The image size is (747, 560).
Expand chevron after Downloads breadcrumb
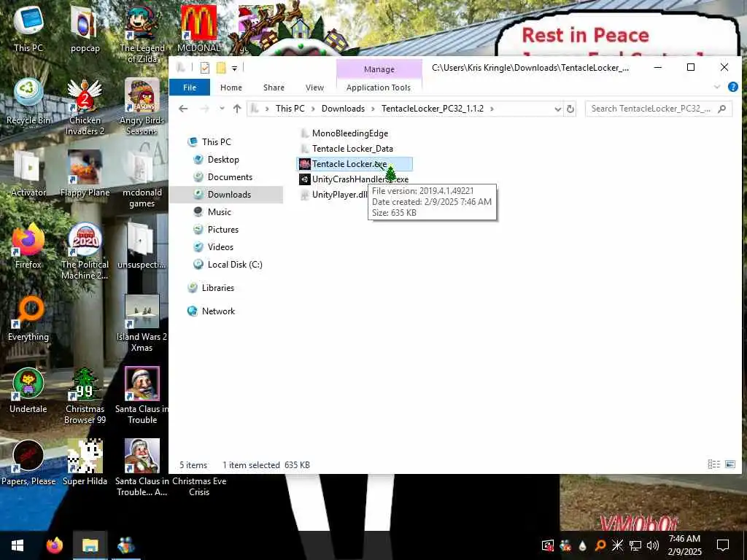pos(373,109)
